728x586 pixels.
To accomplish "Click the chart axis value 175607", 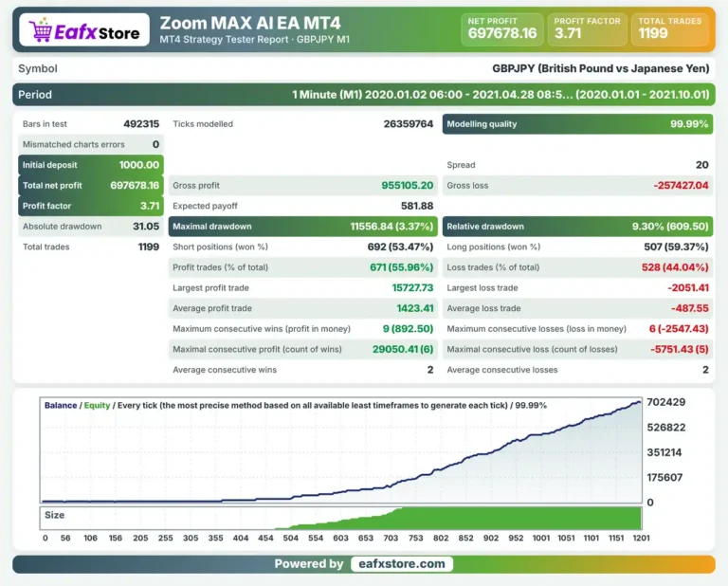I will (664, 477).
